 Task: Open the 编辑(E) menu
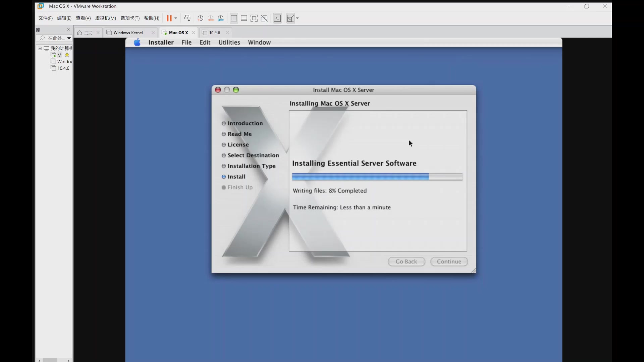pyautogui.click(x=64, y=18)
